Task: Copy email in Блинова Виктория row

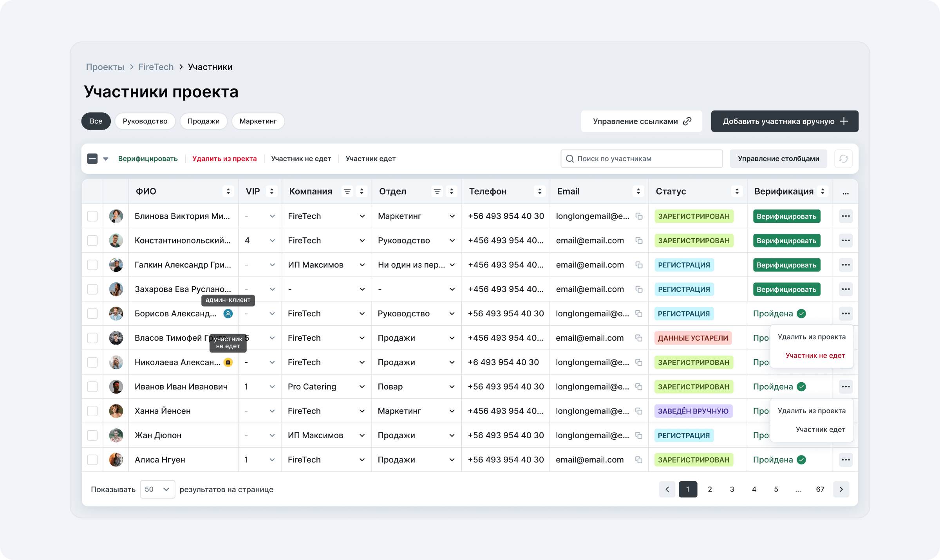Action: coord(639,216)
